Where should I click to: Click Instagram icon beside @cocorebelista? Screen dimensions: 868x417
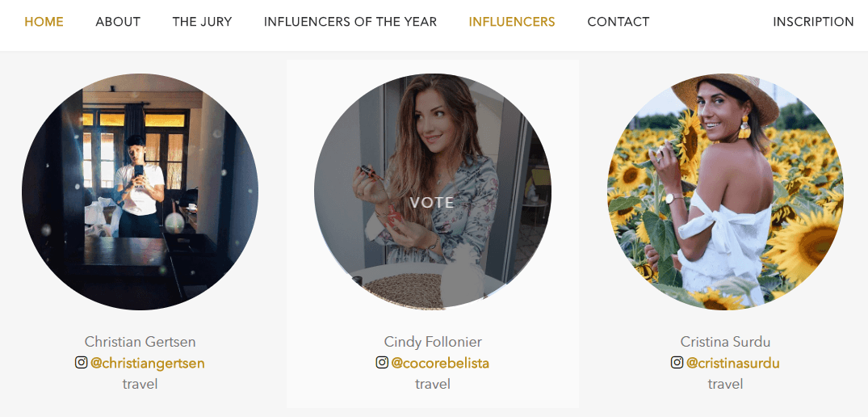tap(382, 363)
